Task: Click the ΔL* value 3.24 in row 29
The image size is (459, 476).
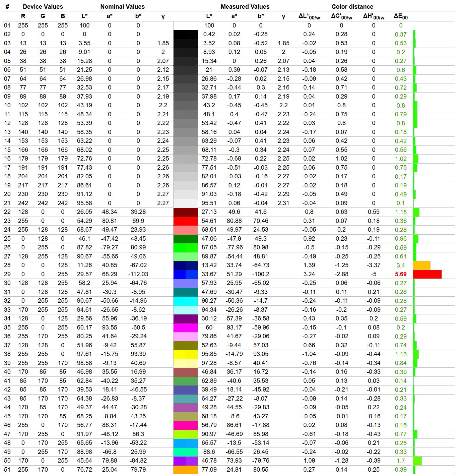Action: click(309, 274)
